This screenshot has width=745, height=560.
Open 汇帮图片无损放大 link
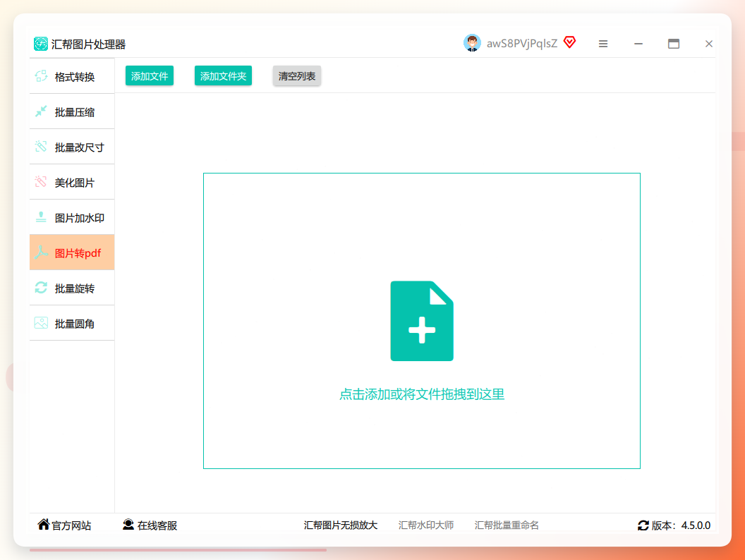(341, 525)
